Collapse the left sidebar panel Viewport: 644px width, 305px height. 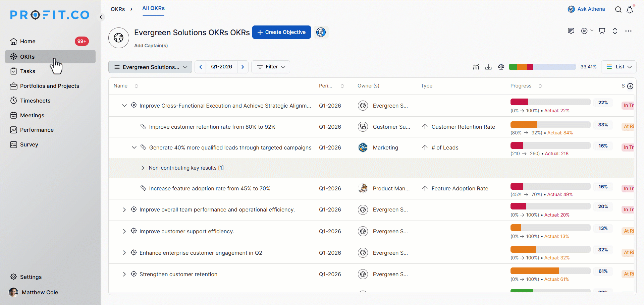click(x=101, y=17)
